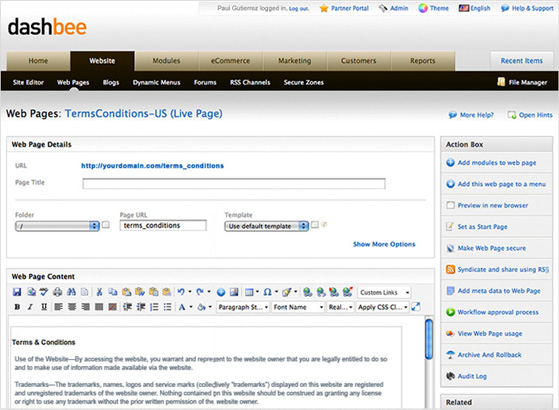The image size is (559, 410).
Task: Open the Reports tab
Action: tap(423, 61)
